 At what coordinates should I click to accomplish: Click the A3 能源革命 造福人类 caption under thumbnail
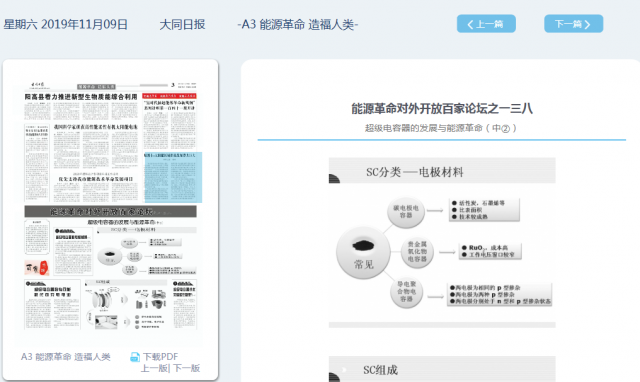point(66,357)
